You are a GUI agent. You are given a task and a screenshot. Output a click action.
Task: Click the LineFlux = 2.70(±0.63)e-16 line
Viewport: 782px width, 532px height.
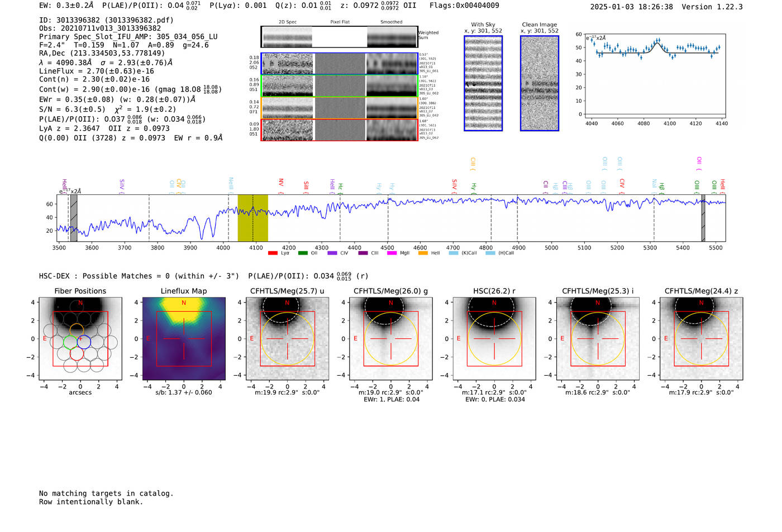tap(97, 71)
